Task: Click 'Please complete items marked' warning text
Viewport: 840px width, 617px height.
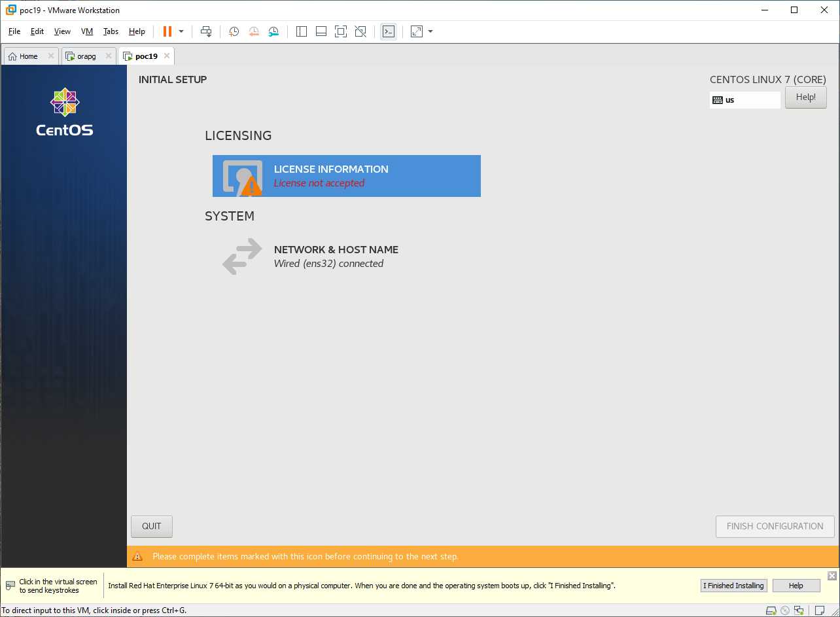Action: 306,556
